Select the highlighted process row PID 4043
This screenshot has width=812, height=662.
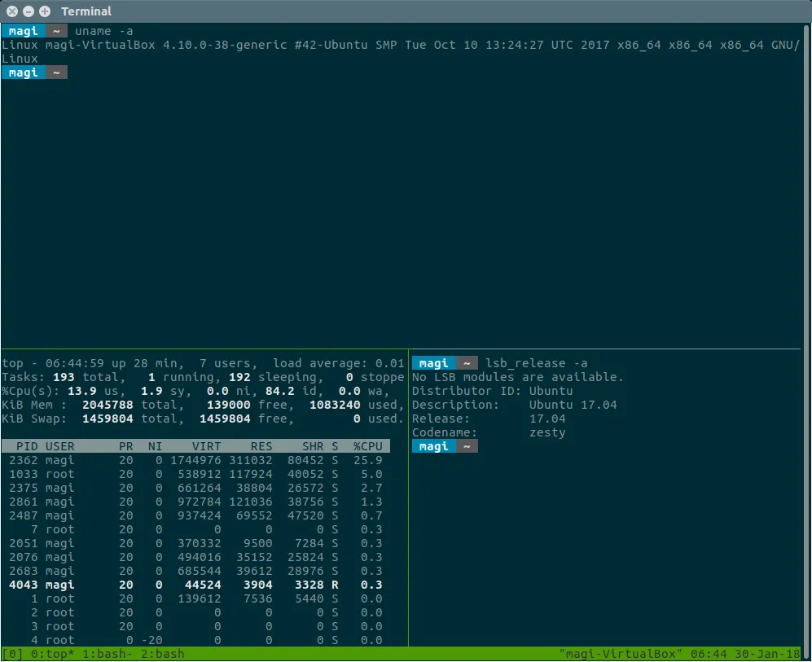(195, 585)
